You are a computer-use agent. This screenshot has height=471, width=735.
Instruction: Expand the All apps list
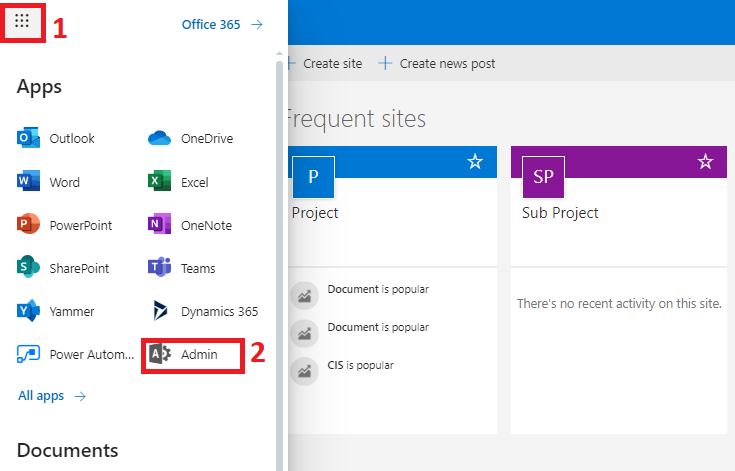pos(51,396)
